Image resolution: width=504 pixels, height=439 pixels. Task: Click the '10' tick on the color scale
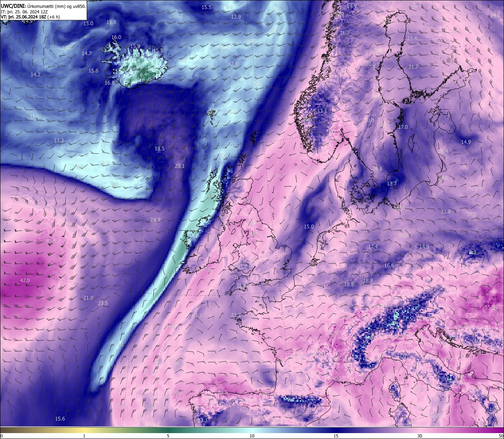click(x=252, y=435)
